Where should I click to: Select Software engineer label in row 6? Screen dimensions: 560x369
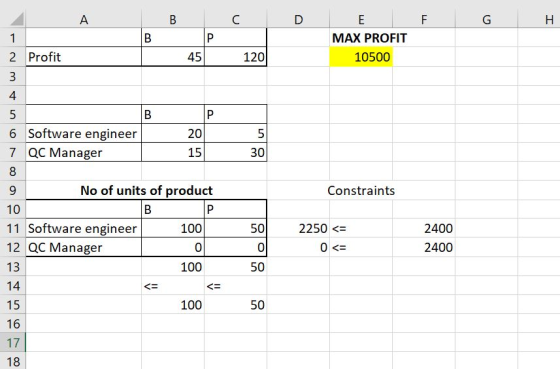pos(84,133)
